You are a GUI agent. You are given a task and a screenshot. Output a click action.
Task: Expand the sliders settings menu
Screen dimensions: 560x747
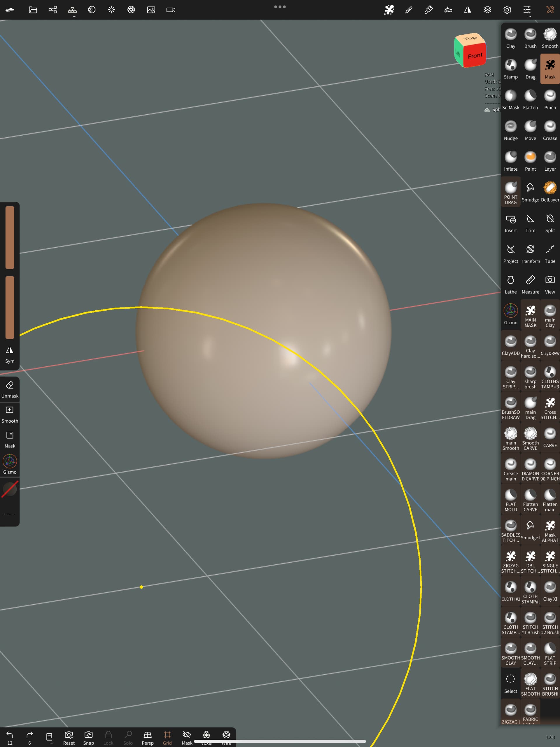526,10
